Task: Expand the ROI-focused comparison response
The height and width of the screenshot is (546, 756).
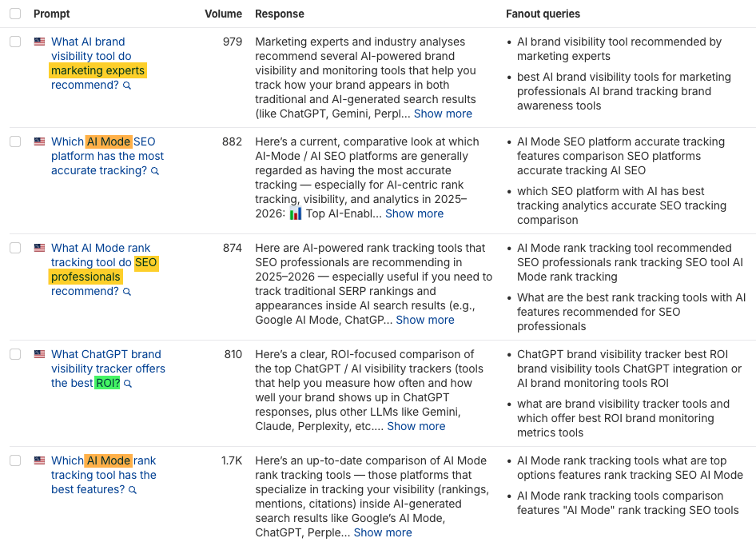Action: 416,426
